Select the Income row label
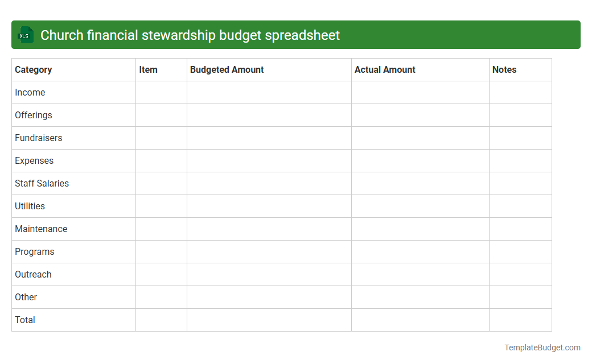The image size is (592, 364). tap(30, 92)
